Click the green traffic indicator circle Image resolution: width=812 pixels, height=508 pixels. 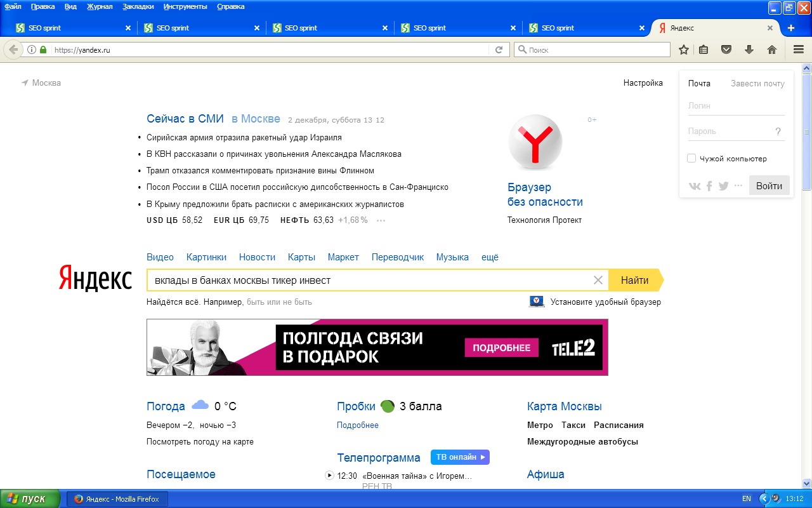pyautogui.click(x=387, y=406)
